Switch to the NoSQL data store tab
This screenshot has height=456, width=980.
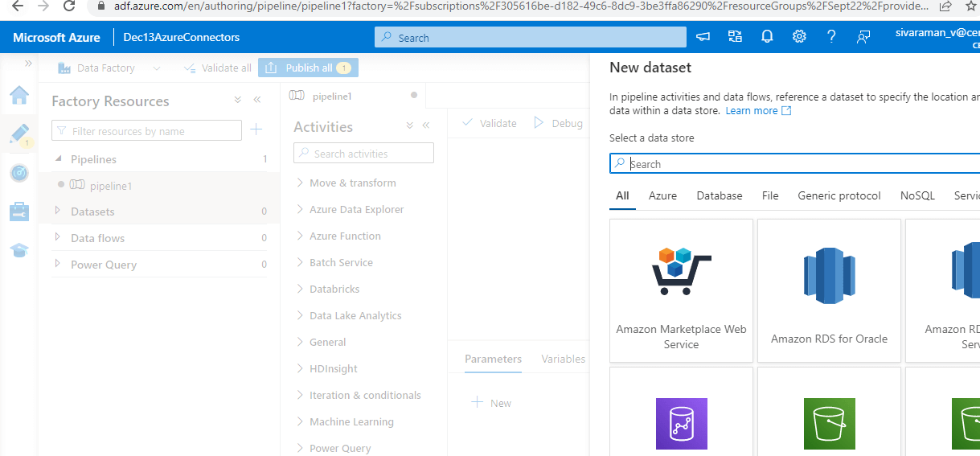pyautogui.click(x=917, y=195)
